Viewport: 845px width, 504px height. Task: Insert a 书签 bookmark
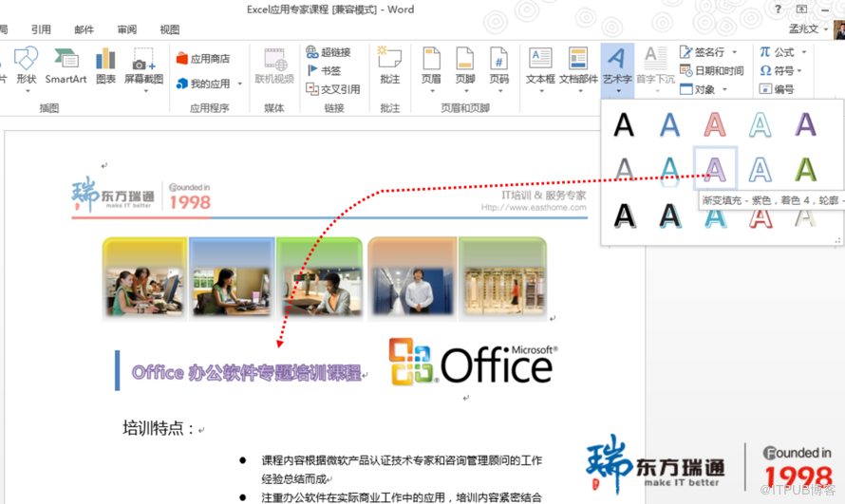pyautogui.click(x=324, y=70)
